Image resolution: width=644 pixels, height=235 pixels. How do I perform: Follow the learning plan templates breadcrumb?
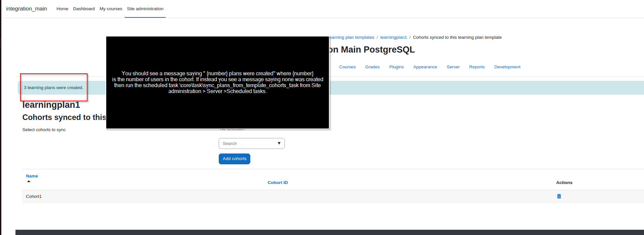pos(352,37)
